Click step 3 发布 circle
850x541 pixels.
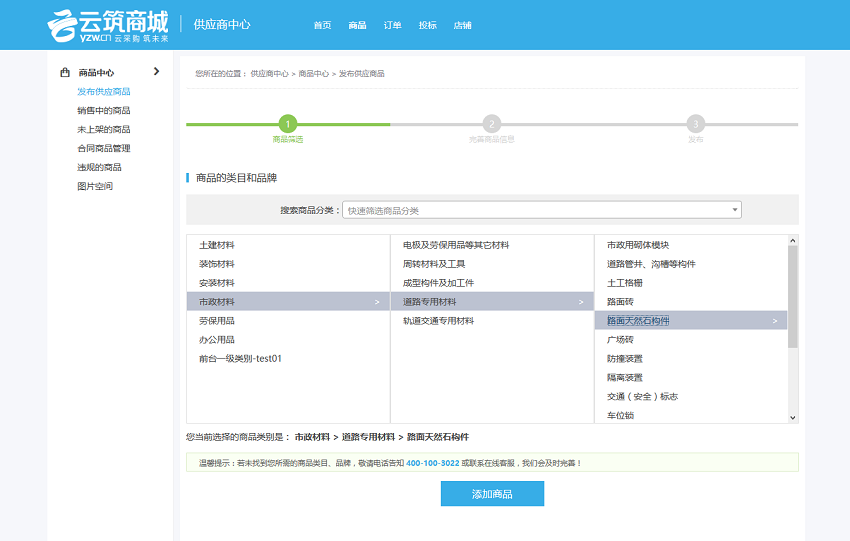pos(695,124)
